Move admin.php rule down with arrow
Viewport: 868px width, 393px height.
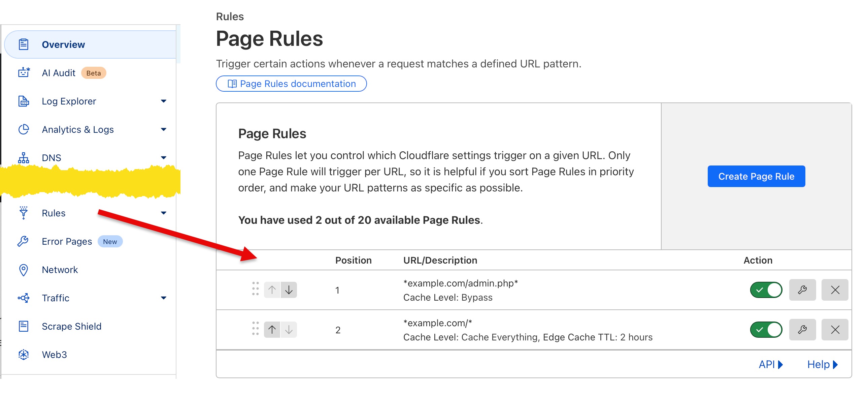pos(289,290)
